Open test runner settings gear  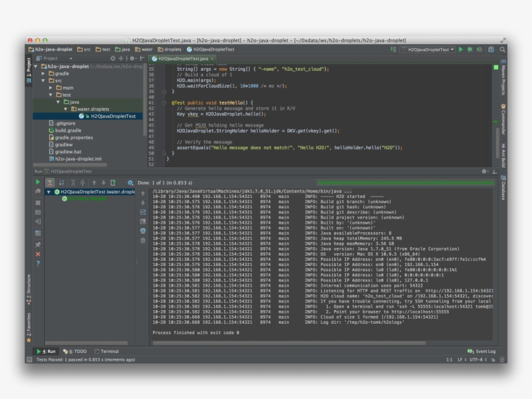point(130,183)
